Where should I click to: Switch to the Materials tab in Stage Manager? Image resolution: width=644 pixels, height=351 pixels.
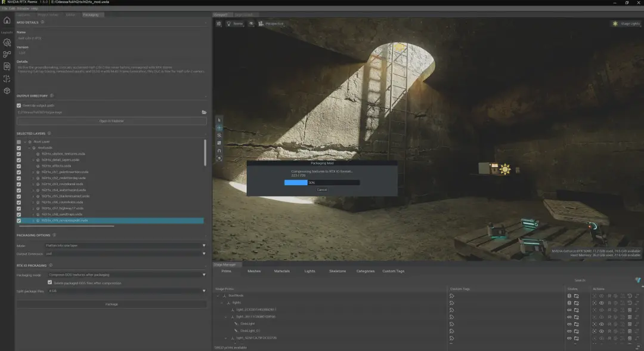pyautogui.click(x=281, y=271)
